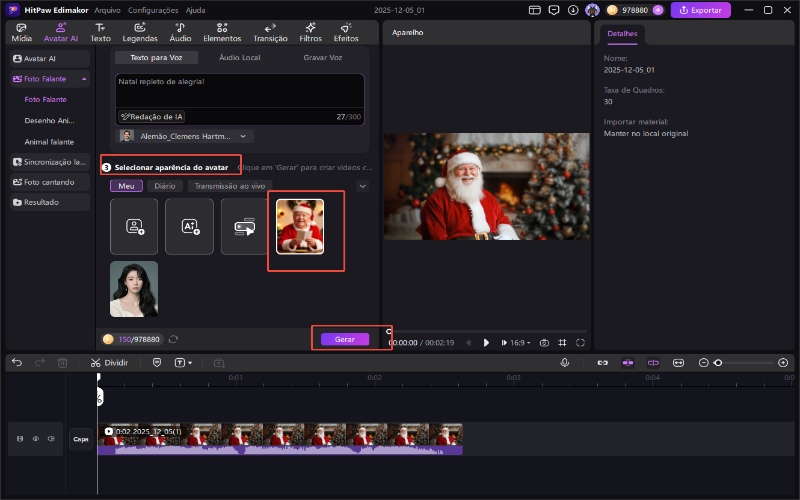Select Avatar AI in the sidebar

[x=50, y=59]
